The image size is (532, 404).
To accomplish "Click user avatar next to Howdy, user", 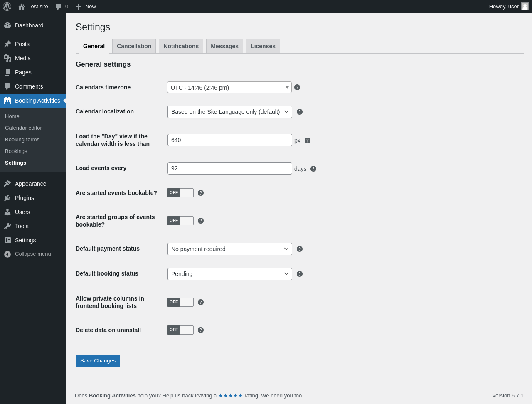I will pyautogui.click(x=525, y=6).
